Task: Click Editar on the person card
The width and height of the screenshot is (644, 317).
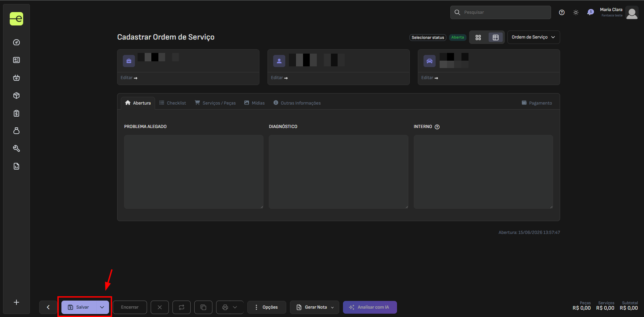Action: tap(280, 78)
